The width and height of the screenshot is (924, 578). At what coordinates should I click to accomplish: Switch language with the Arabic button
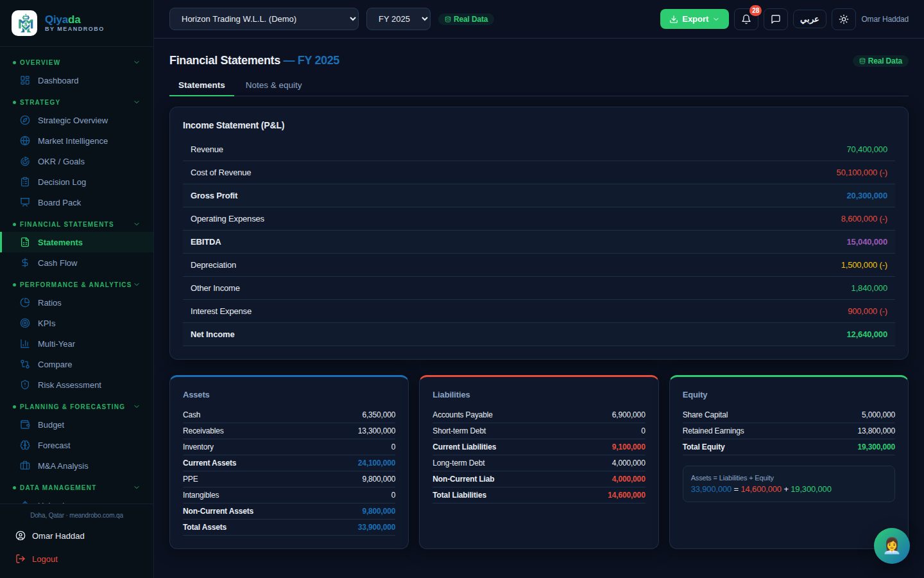tap(809, 19)
